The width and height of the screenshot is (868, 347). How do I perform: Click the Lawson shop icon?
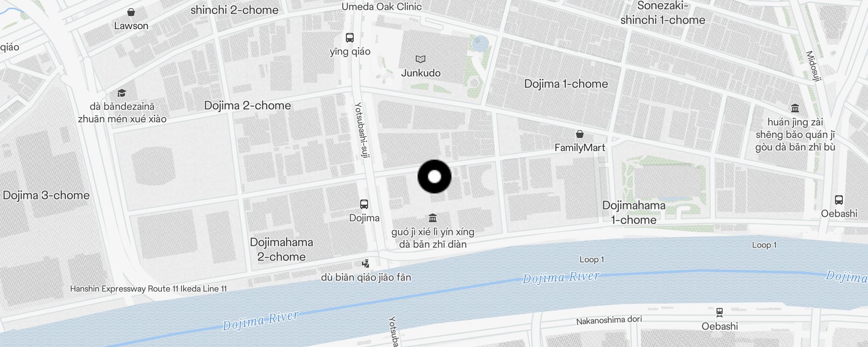click(131, 12)
